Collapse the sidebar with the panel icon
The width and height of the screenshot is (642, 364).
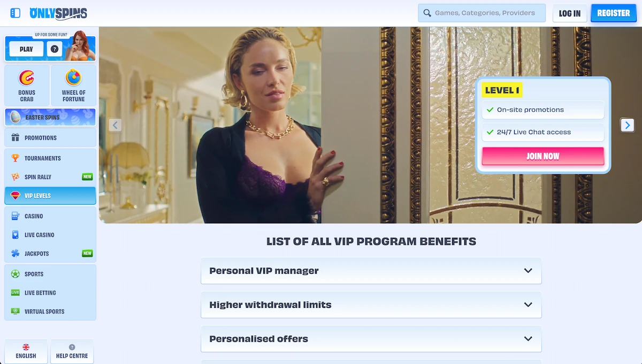pyautogui.click(x=16, y=13)
